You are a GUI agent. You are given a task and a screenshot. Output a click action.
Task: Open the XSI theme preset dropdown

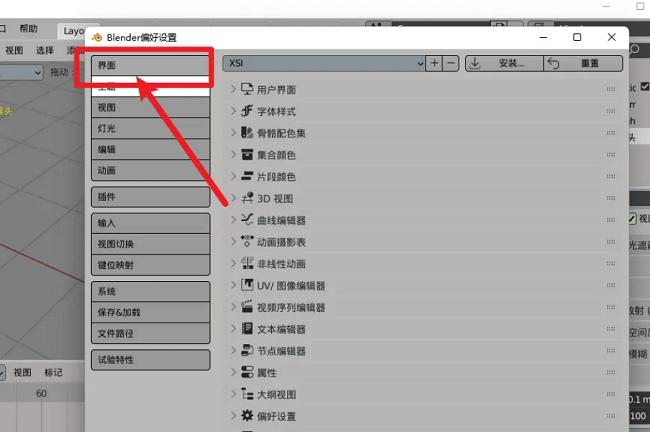tap(323, 63)
